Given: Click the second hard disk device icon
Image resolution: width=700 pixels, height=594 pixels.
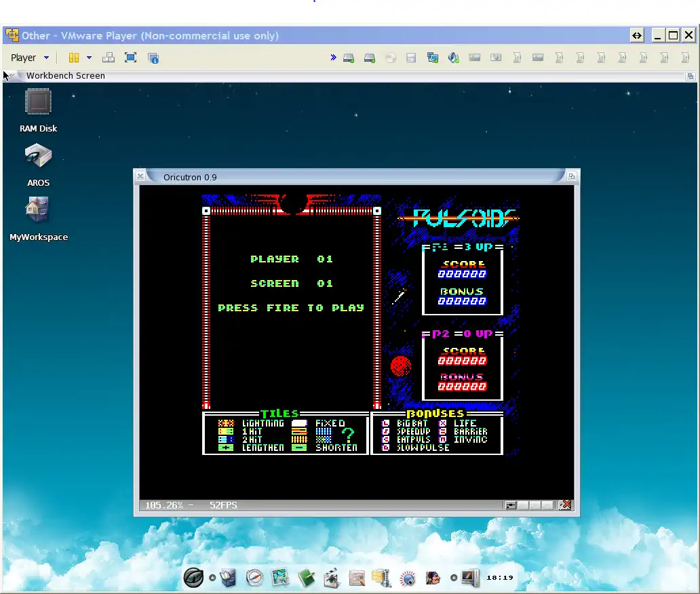Looking at the screenshot, I should 370,58.
